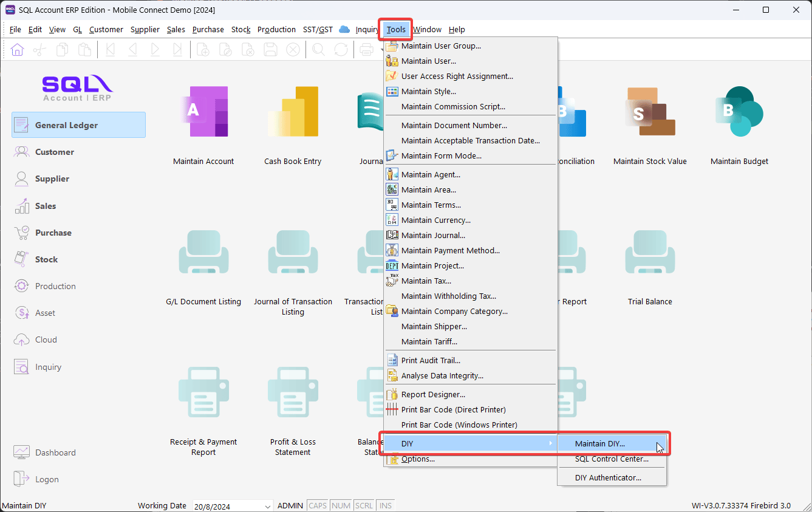Click the cloud icon in menu bar
Viewport: 812px width, 512px height.
click(x=344, y=29)
